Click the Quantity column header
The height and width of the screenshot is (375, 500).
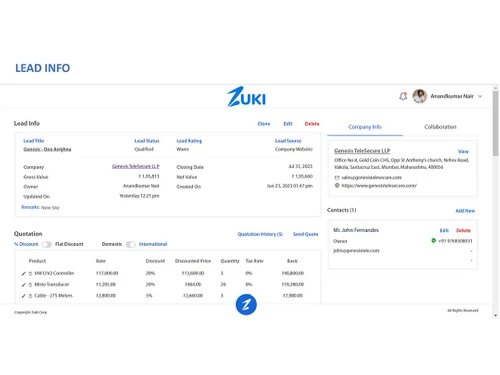[x=230, y=261]
